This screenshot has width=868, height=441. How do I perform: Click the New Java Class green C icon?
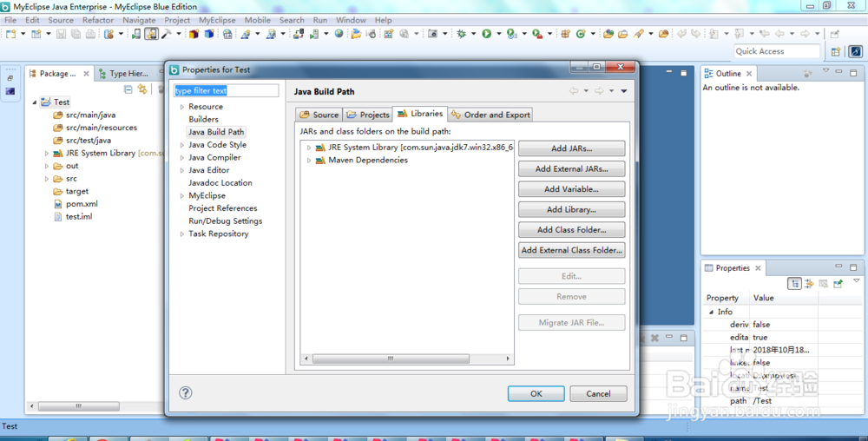581,34
